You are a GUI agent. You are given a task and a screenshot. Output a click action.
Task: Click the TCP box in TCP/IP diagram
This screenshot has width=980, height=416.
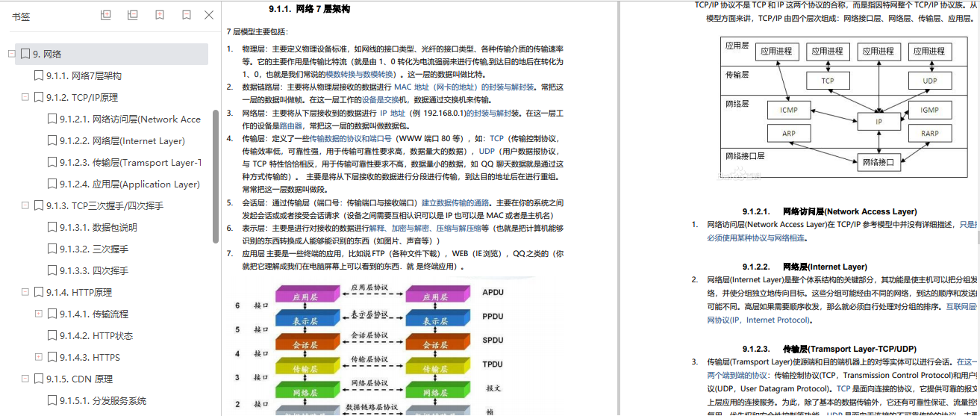pos(828,80)
